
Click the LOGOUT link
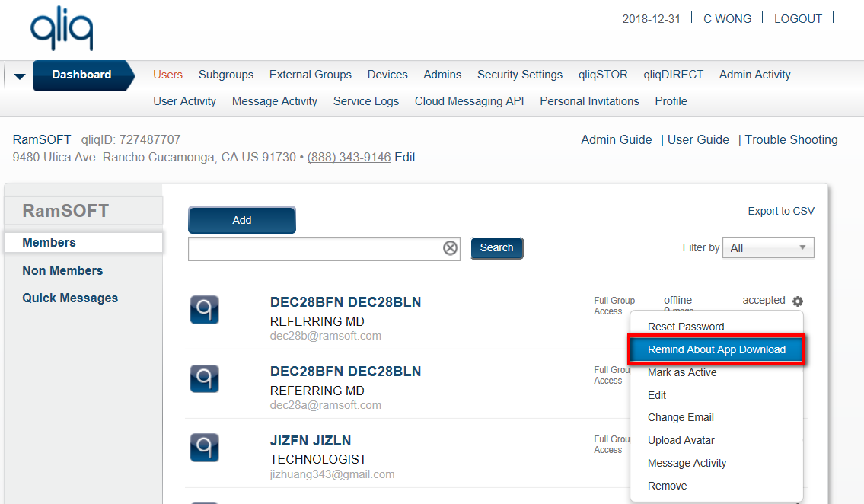(798, 19)
